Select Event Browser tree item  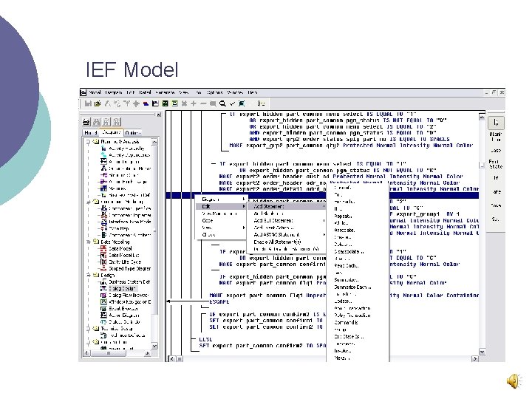point(123,309)
